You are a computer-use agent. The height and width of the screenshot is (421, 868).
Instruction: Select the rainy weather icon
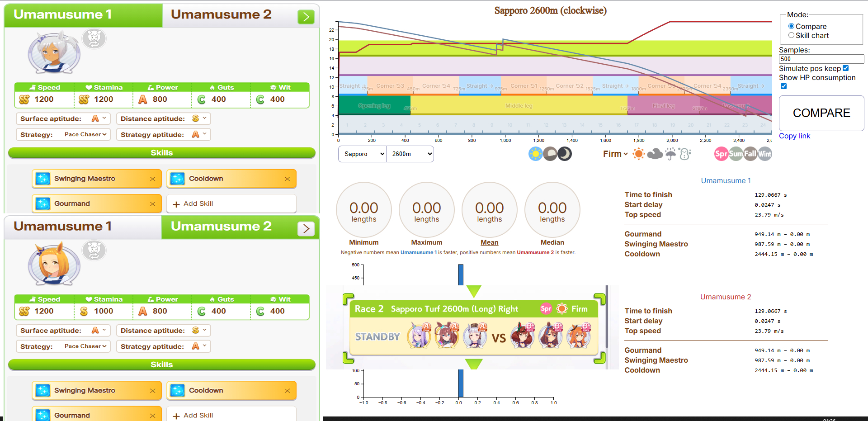(670, 154)
